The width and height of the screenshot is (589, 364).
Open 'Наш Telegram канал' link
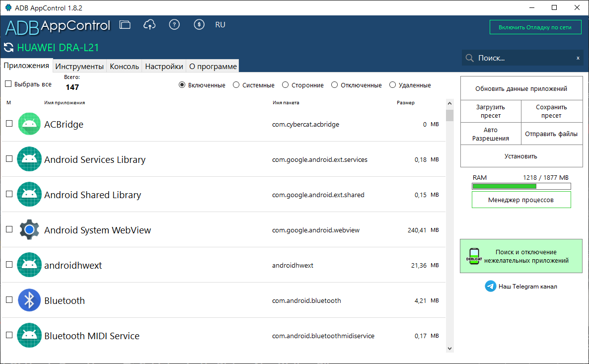pos(527,286)
